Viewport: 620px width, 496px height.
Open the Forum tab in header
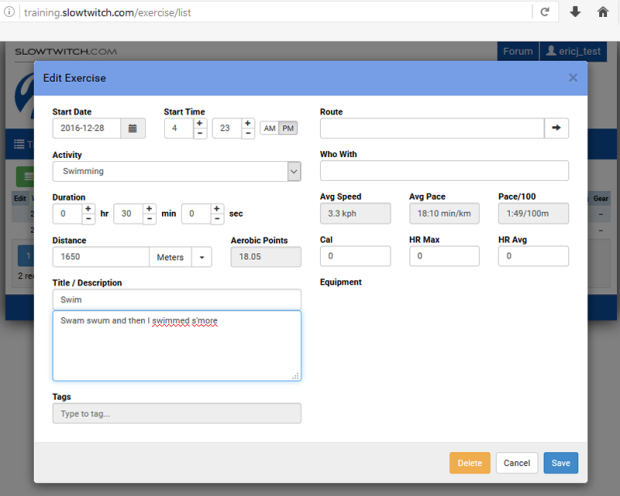(x=517, y=51)
